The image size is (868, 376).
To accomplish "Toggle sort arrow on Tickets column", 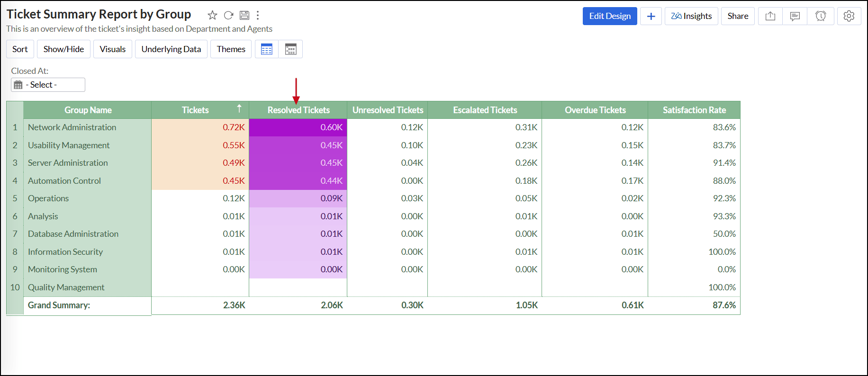I will coord(239,109).
